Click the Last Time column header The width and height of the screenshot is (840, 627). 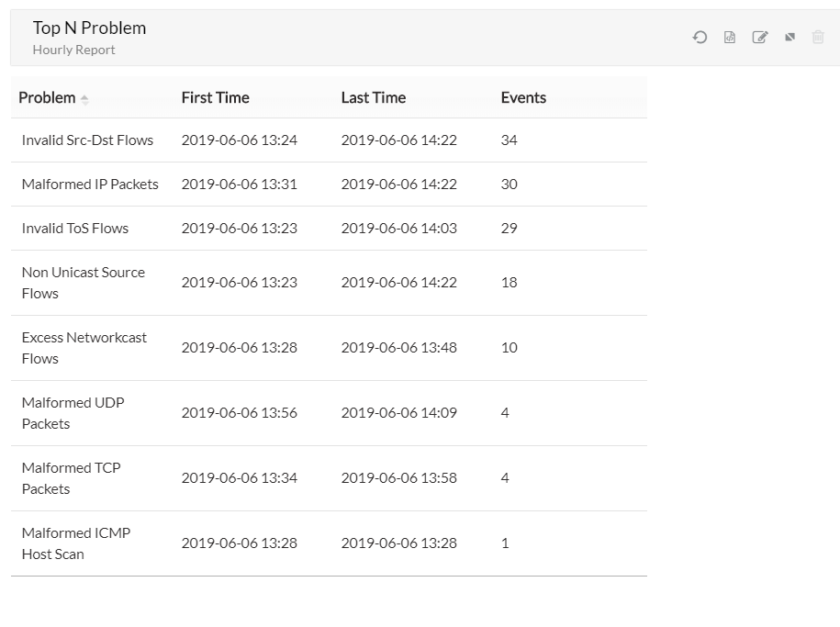pyautogui.click(x=373, y=97)
